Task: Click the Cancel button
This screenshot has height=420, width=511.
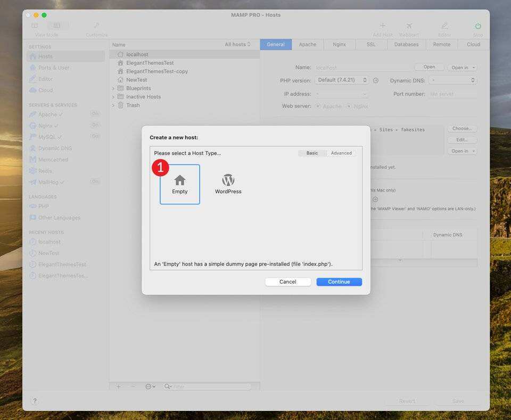Action: pyautogui.click(x=288, y=282)
